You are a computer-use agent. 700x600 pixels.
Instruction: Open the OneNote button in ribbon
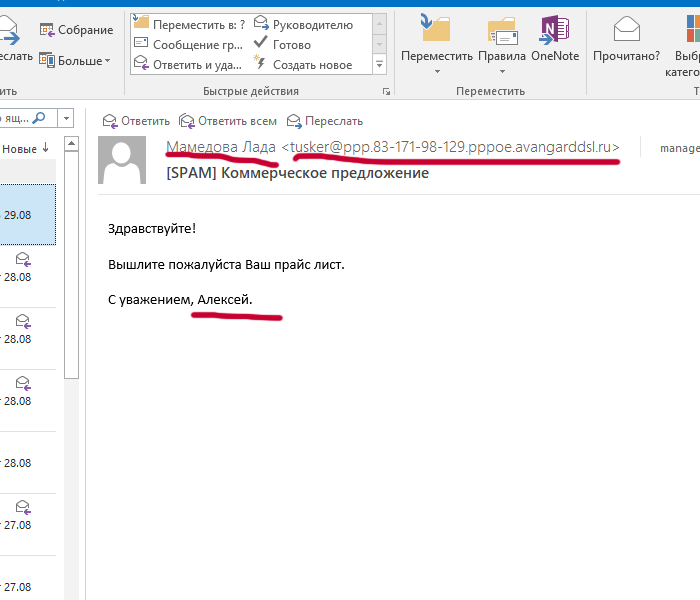(555, 40)
